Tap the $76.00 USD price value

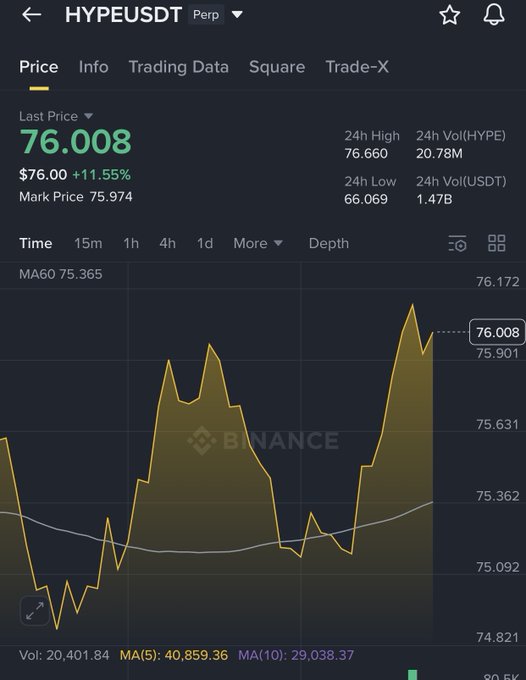pyautogui.click(x=43, y=175)
